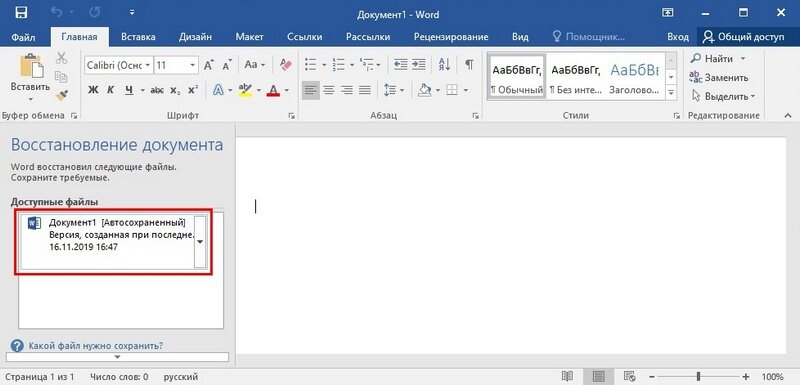
Task: Click Найти to search the document
Action: tap(712, 59)
